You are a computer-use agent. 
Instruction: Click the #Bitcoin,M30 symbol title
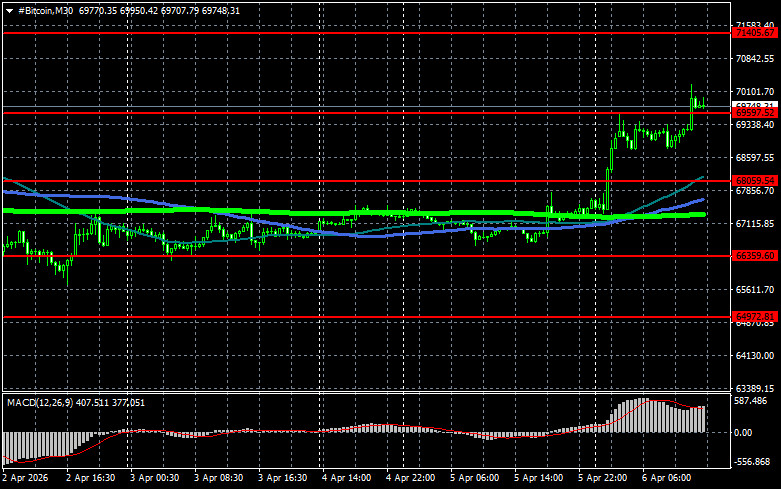pyautogui.click(x=45, y=10)
